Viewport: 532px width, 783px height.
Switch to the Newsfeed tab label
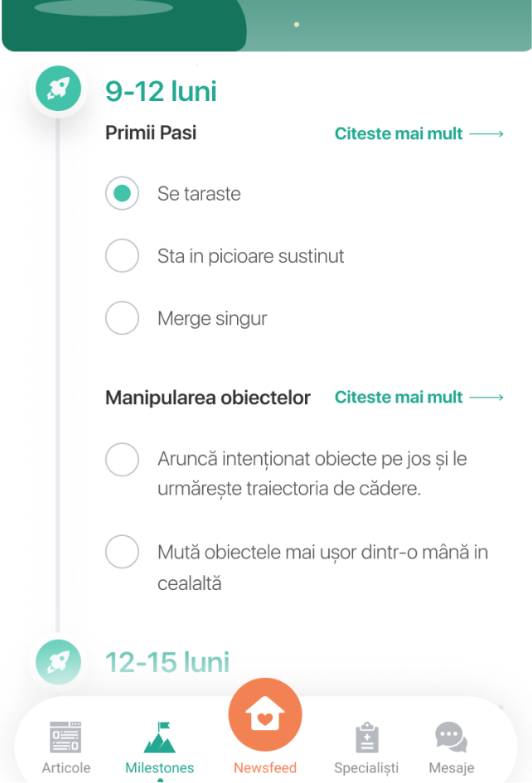(265, 768)
